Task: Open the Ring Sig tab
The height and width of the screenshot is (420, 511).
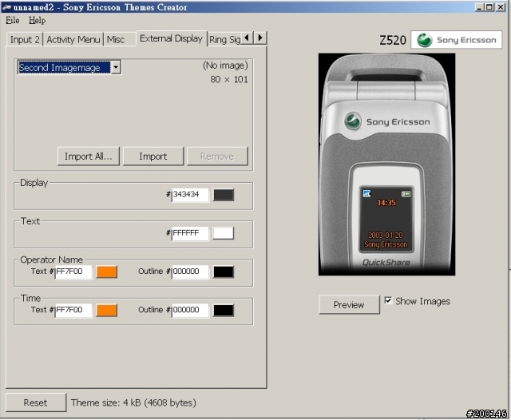Action: pyautogui.click(x=224, y=39)
